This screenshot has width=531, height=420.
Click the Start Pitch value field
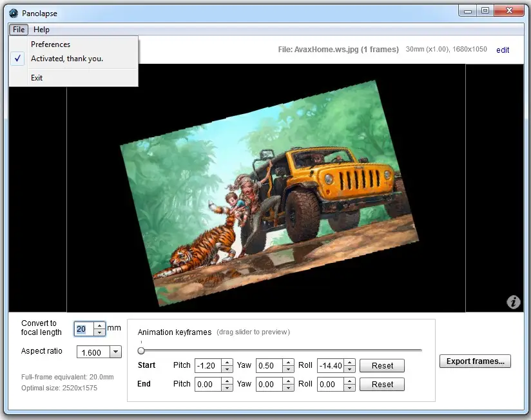(x=208, y=365)
